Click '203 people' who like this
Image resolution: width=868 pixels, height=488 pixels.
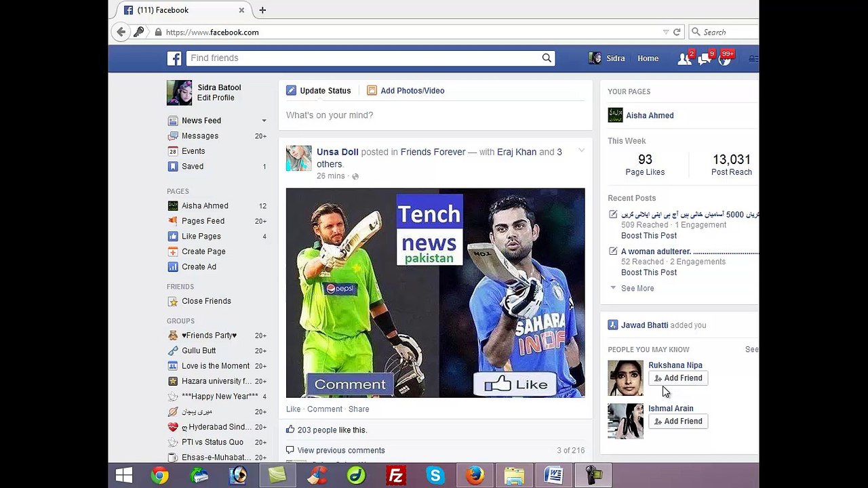pyautogui.click(x=317, y=430)
